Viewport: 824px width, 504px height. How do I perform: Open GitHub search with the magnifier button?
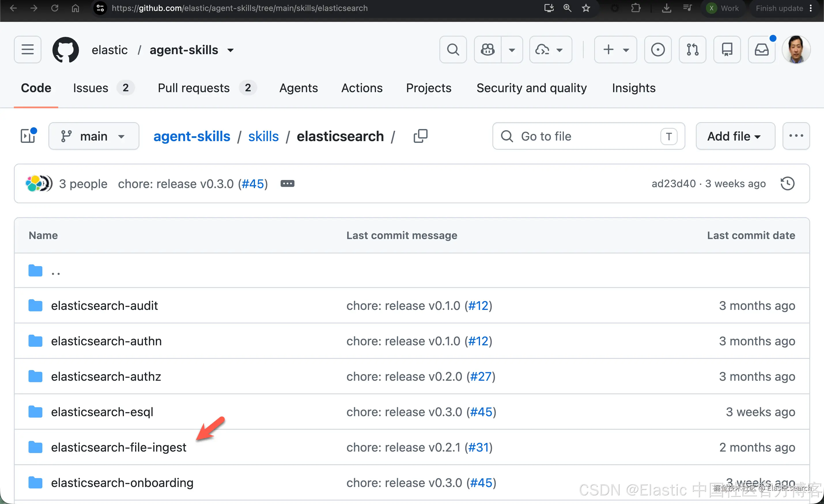[453, 50]
